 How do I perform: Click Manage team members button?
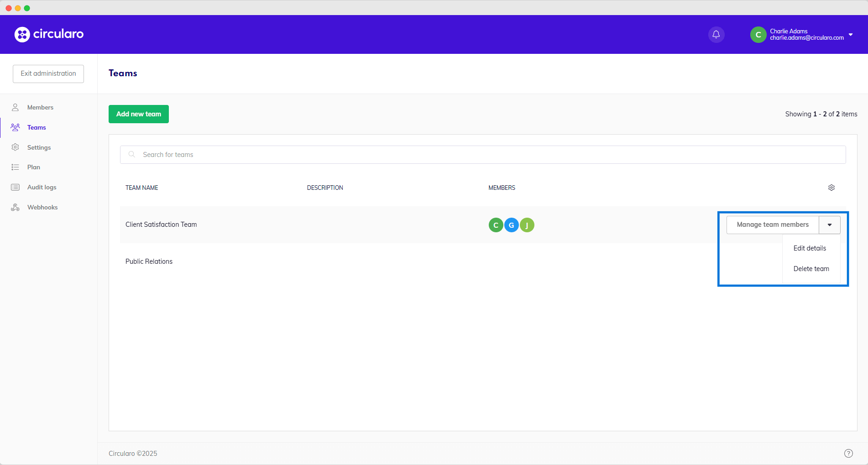(772, 225)
